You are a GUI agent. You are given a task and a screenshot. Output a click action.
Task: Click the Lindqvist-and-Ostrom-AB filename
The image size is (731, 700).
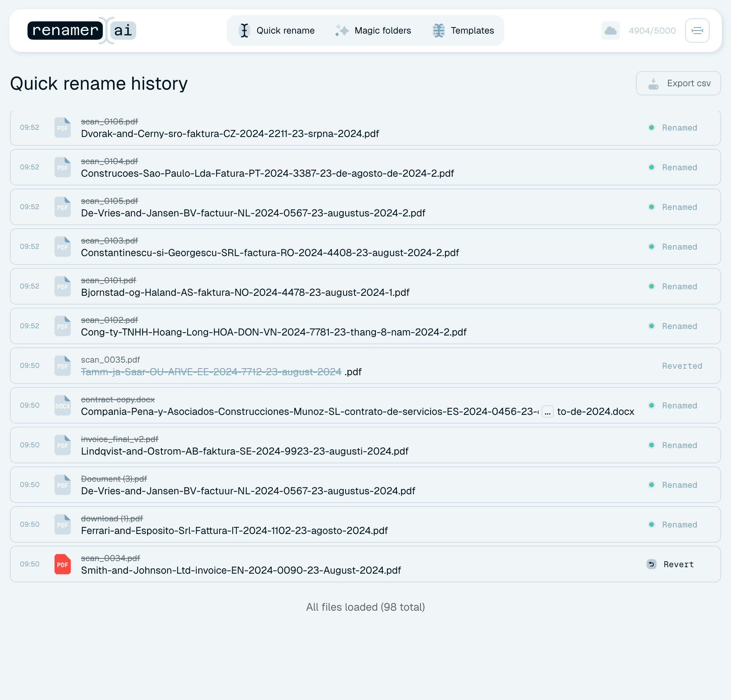click(x=245, y=451)
